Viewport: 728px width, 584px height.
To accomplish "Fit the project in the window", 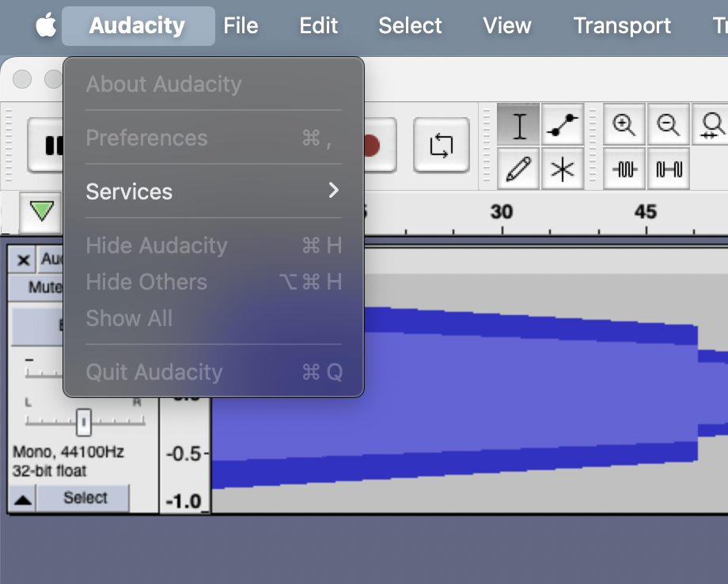I will click(669, 169).
